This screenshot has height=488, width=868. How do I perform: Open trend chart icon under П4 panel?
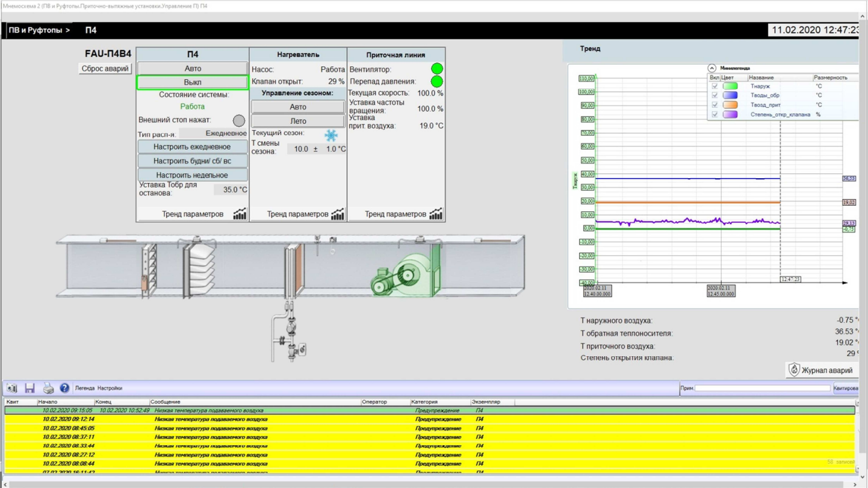pos(240,214)
